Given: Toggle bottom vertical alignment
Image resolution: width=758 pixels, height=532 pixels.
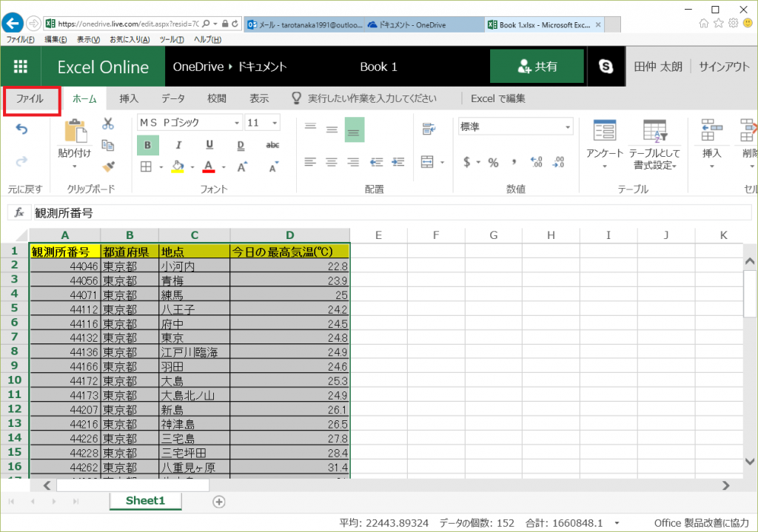Looking at the screenshot, I should [355, 129].
